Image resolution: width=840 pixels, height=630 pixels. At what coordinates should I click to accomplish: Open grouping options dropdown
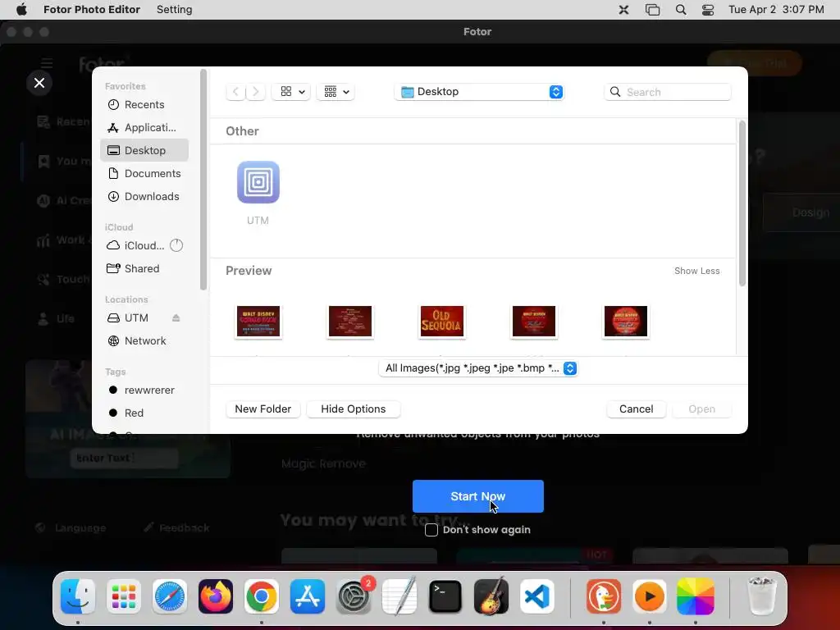[x=336, y=92]
